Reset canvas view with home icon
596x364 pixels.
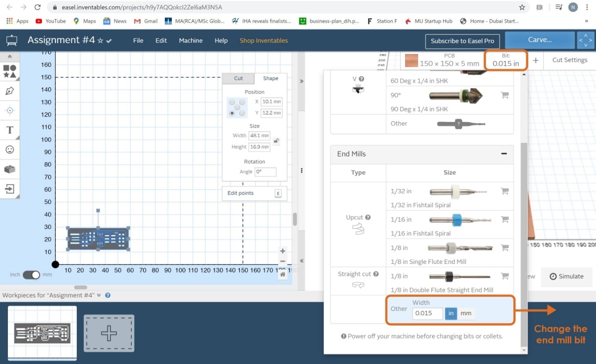283,275
